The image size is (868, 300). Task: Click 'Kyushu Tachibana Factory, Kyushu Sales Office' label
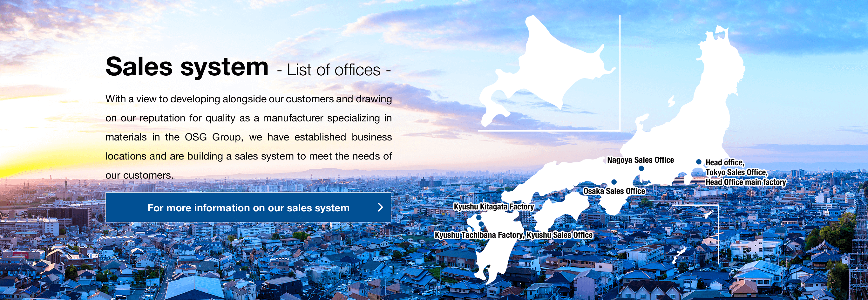pos(513,235)
